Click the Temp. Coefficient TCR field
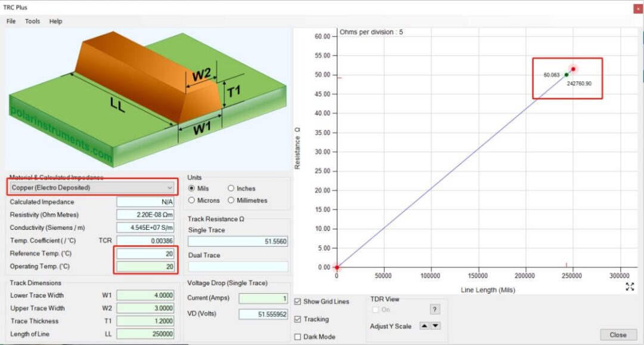The width and height of the screenshot is (644, 345). click(145, 241)
